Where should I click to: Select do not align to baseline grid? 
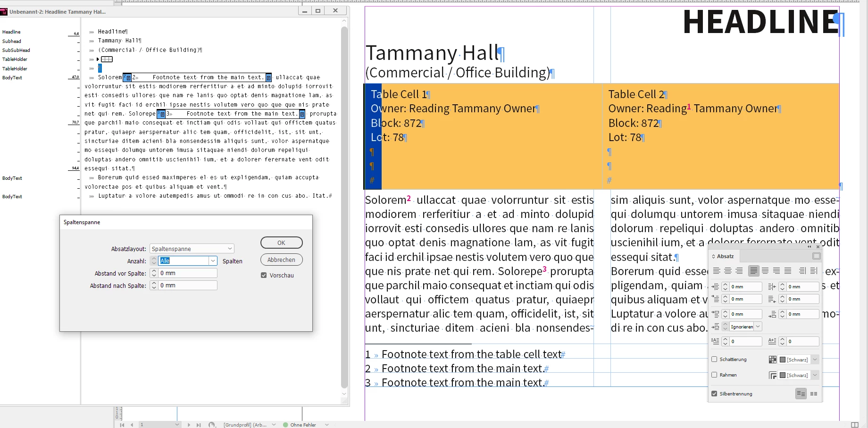click(801, 394)
